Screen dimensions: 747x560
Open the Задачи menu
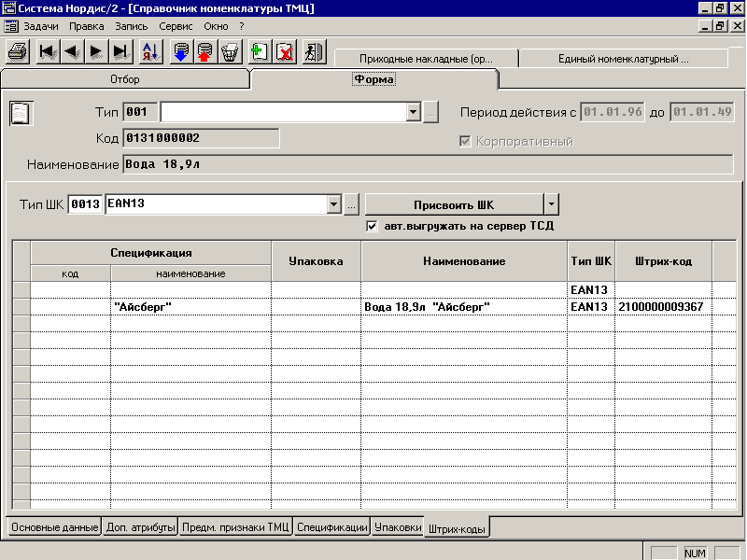pyautogui.click(x=41, y=26)
